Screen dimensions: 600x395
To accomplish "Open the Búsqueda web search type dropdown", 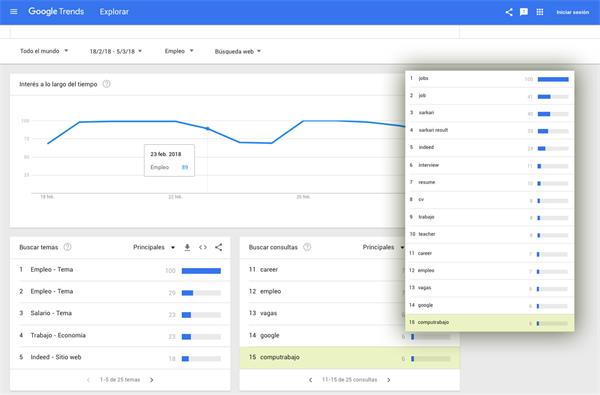I will pyautogui.click(x=238, y=51).
